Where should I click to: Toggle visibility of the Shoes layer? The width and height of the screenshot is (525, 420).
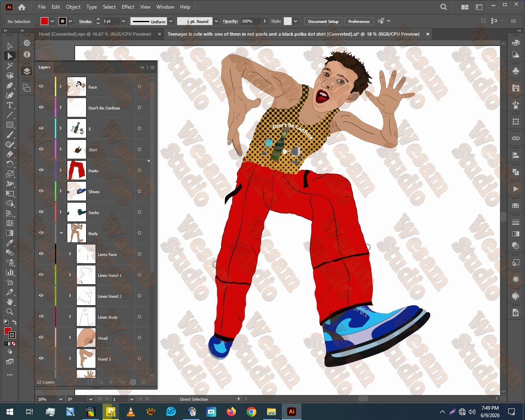41,191
